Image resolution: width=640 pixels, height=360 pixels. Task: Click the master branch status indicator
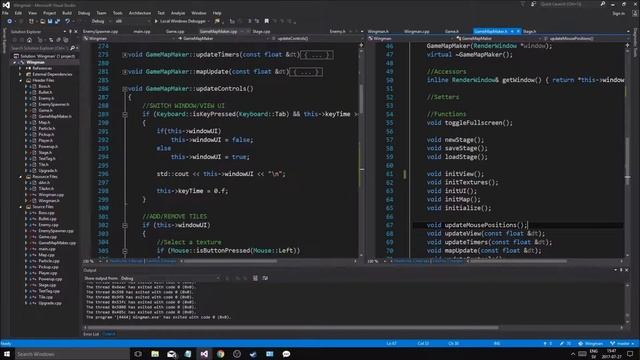622,343
